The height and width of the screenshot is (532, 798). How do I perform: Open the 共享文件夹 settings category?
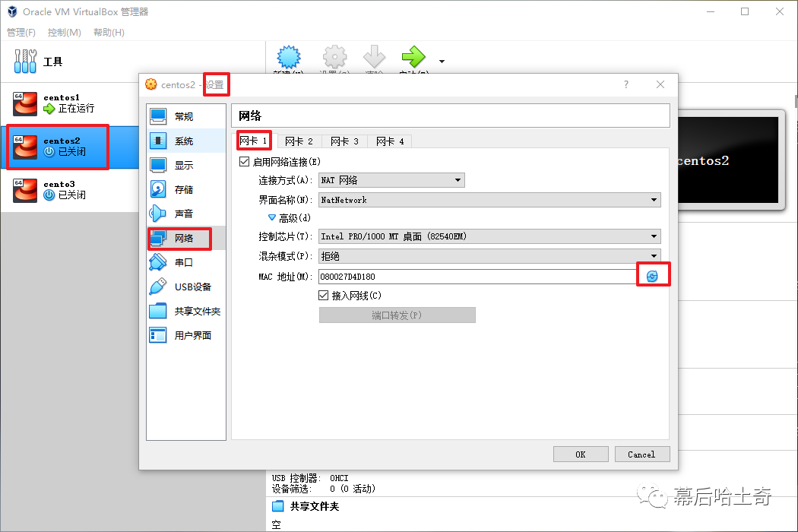click(196, 312)
